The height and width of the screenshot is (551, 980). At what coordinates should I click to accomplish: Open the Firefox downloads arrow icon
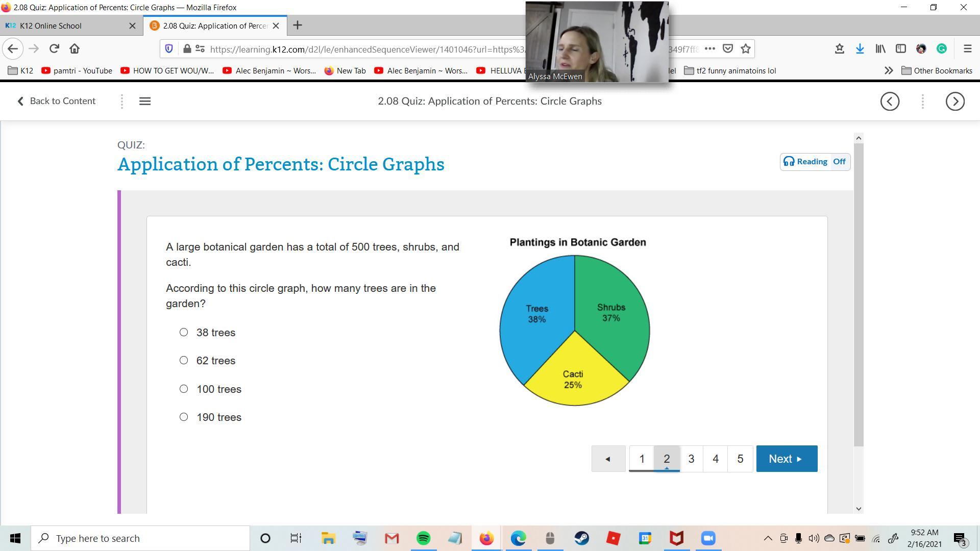click(860, 49)
